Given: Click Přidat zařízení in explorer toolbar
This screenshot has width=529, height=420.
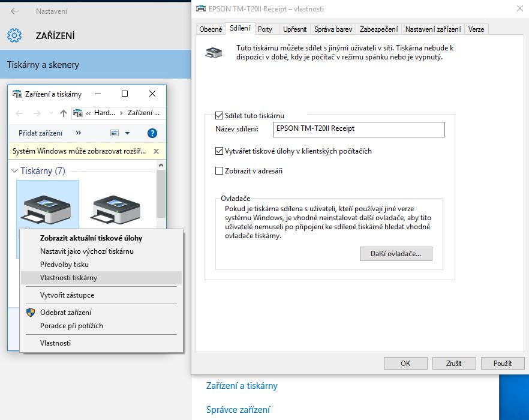Looking at the screenshot, I should pyautogui.click(x=41, y=133).
